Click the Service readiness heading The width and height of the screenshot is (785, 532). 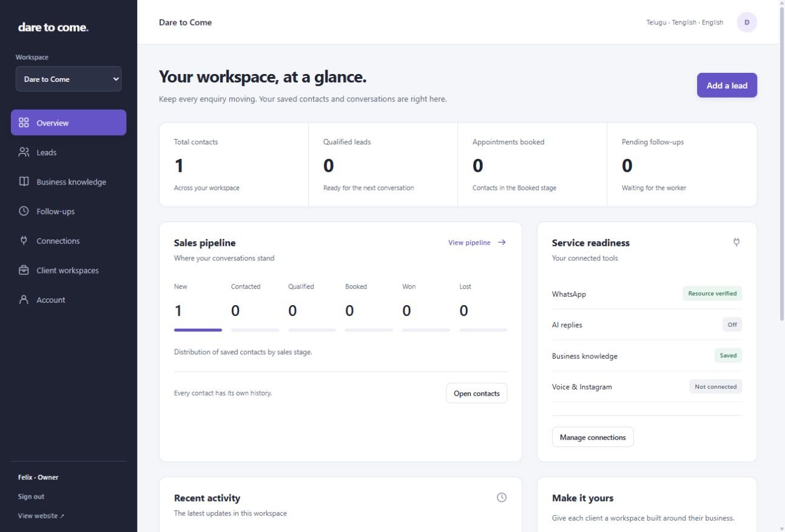coord(591,243)
